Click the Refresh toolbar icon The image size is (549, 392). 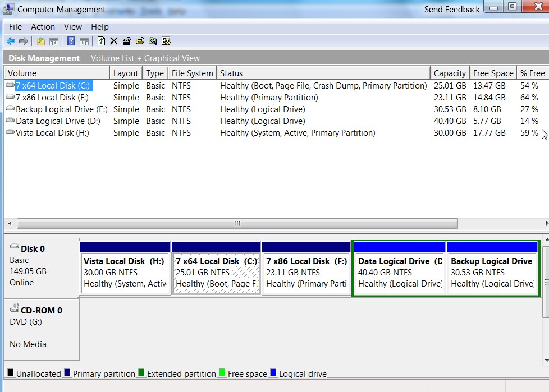(x=101, y=41)
